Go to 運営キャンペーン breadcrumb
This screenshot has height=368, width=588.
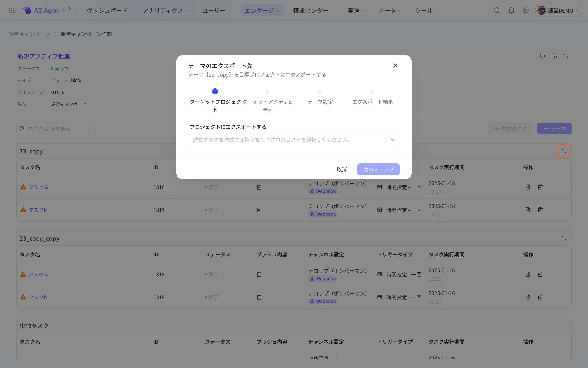coord(29,34)
